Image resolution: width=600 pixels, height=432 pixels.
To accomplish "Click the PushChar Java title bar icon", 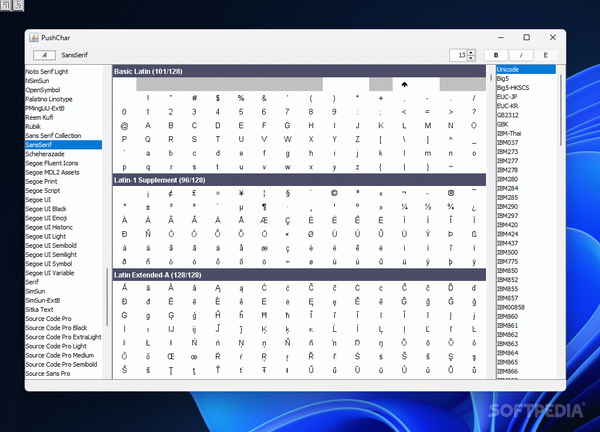I will pyautogui.click(x=34, y=37).
